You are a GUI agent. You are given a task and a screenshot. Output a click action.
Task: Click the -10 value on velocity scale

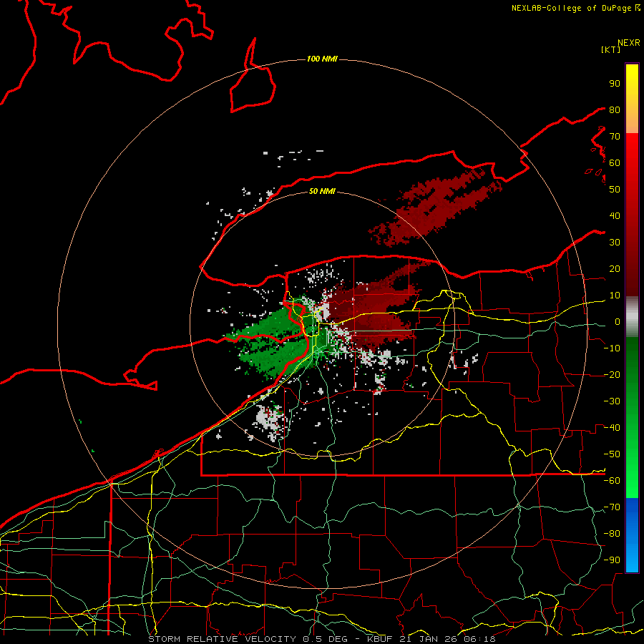(x=612, y=348)
